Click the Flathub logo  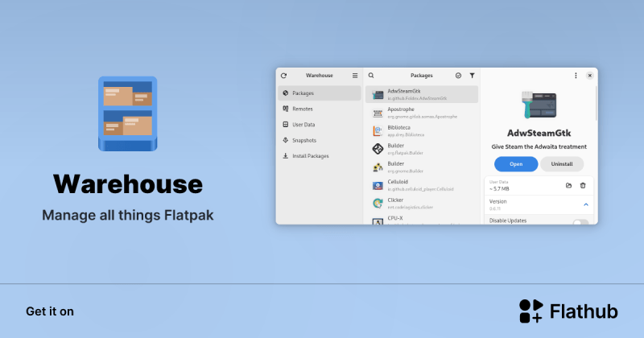click(x=569, y=311)
